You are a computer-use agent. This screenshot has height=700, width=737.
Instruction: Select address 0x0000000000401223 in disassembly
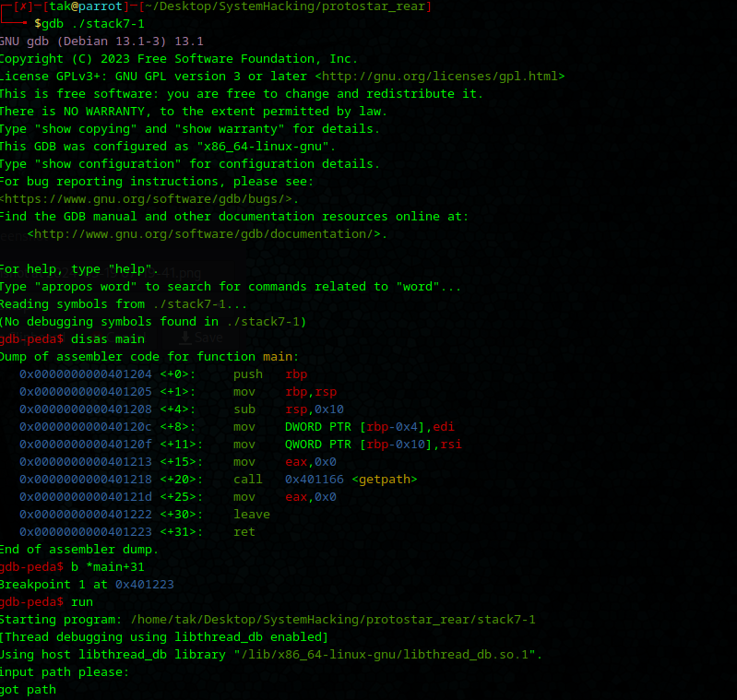click(x=86, y=531)
